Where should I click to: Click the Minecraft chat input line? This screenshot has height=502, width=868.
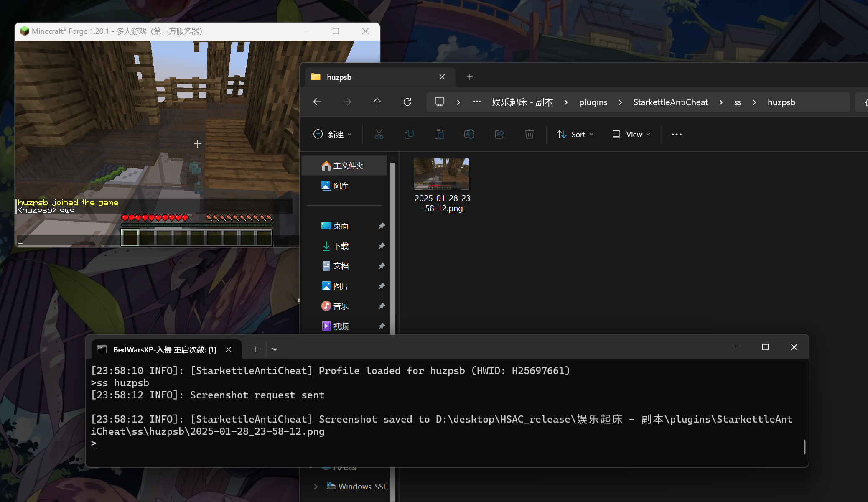69,241
